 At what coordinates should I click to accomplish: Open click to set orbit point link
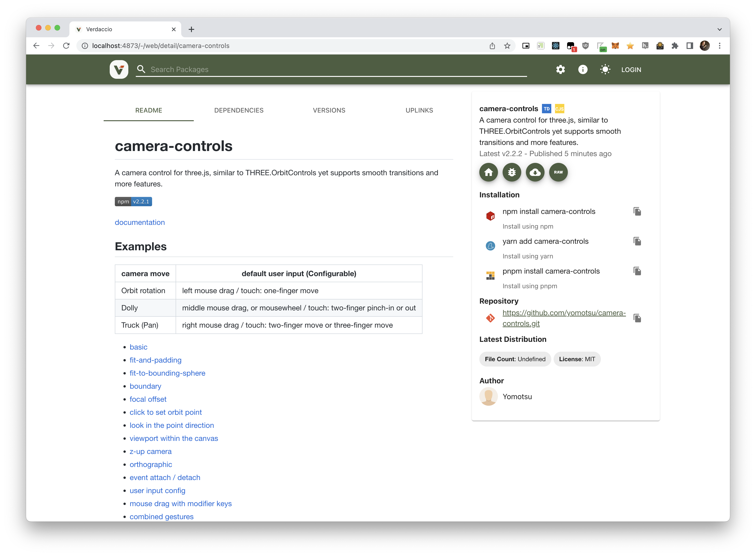[165, 412]
